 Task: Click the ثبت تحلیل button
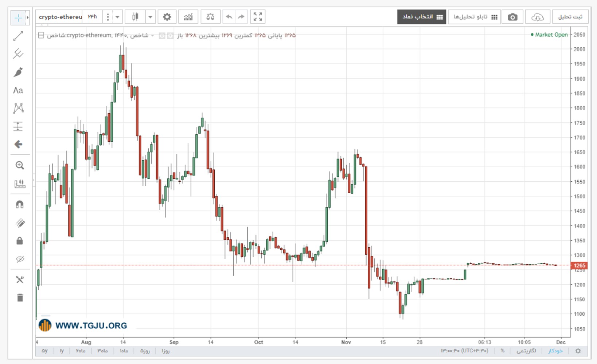[570, 17]
